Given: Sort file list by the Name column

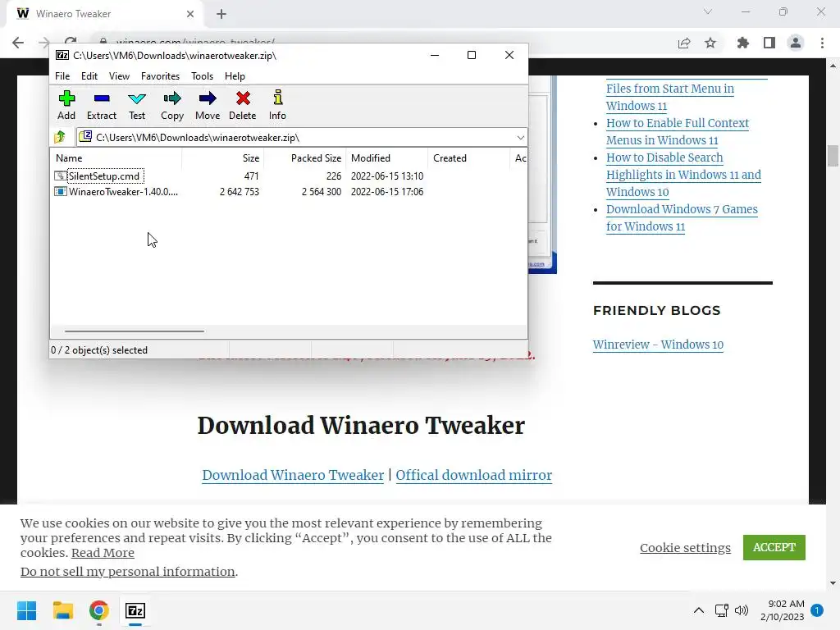Looking at the screenshot, I should pyautogui.click(x=116, y=158).
